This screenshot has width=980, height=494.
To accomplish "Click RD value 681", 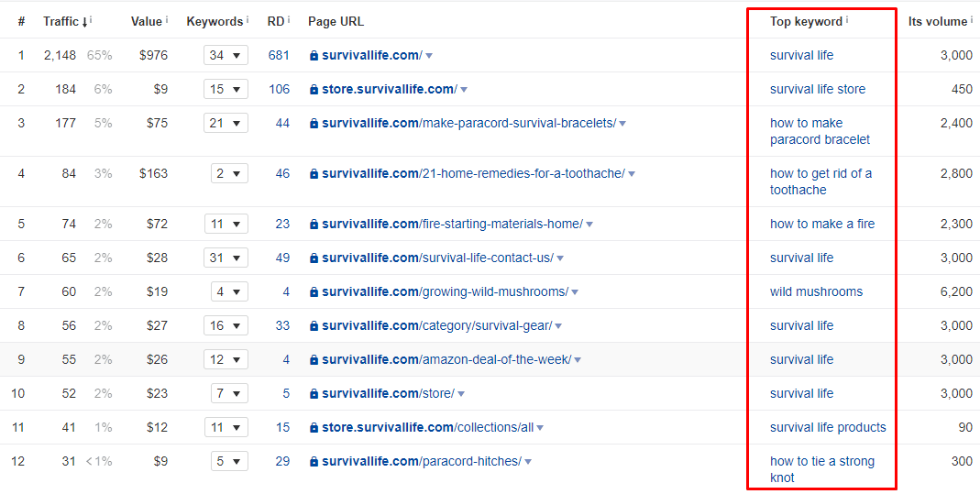I will pyautogui.click(x=279, y=56).
